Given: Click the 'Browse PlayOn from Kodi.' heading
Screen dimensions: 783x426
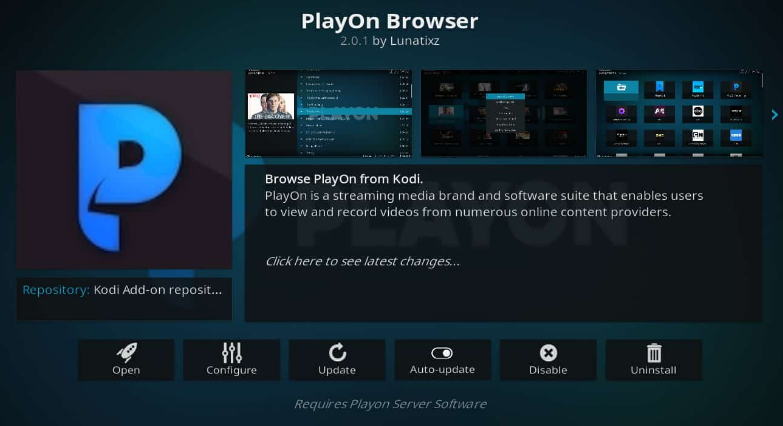Looking at the screenshot, I should (x=344, y=179).
